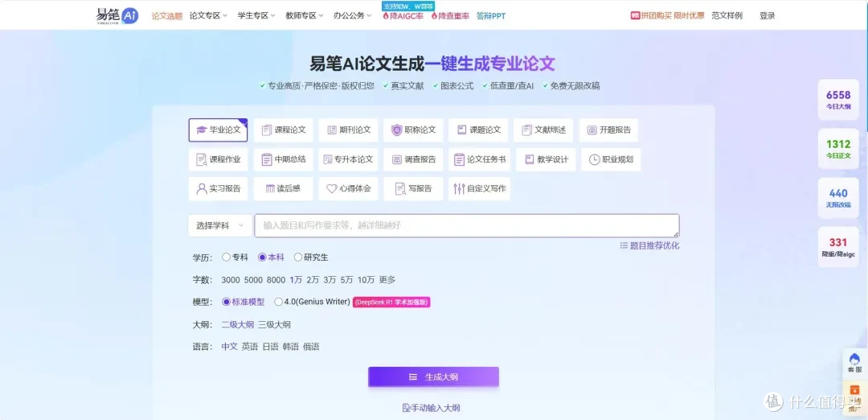The height and width of the screenshot is (420, 868).
Task: Select 韩语 as language
Action: [291, 347]
